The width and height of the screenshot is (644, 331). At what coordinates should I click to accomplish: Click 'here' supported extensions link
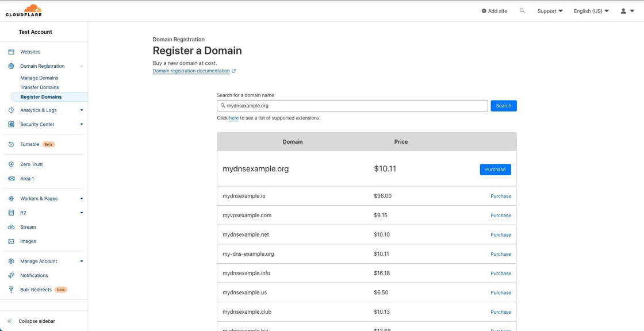(x=233, y=118)
